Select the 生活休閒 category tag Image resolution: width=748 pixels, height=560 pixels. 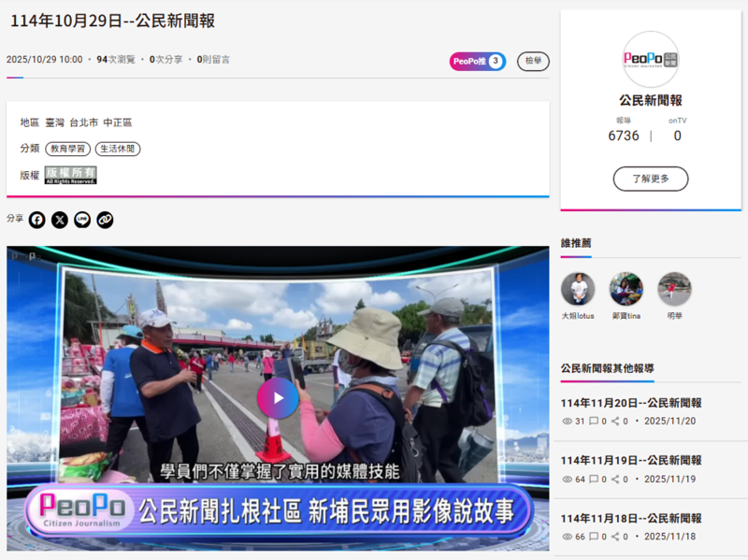120,148
